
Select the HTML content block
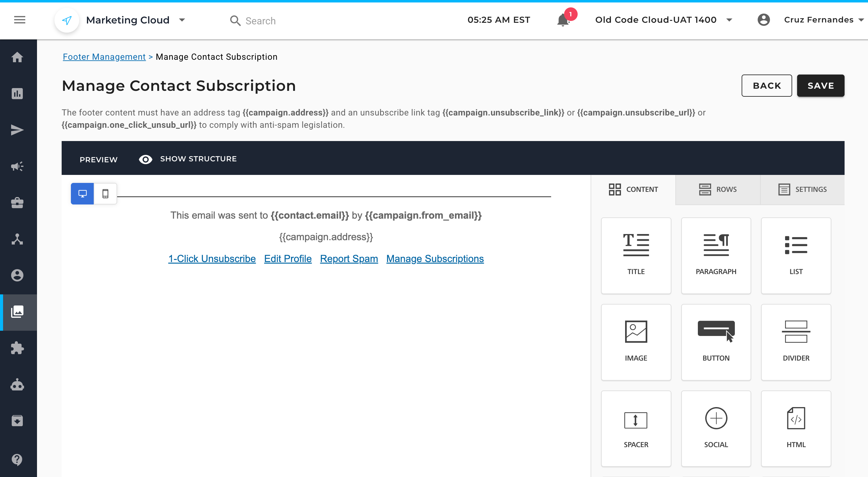[x=796, y=428]
